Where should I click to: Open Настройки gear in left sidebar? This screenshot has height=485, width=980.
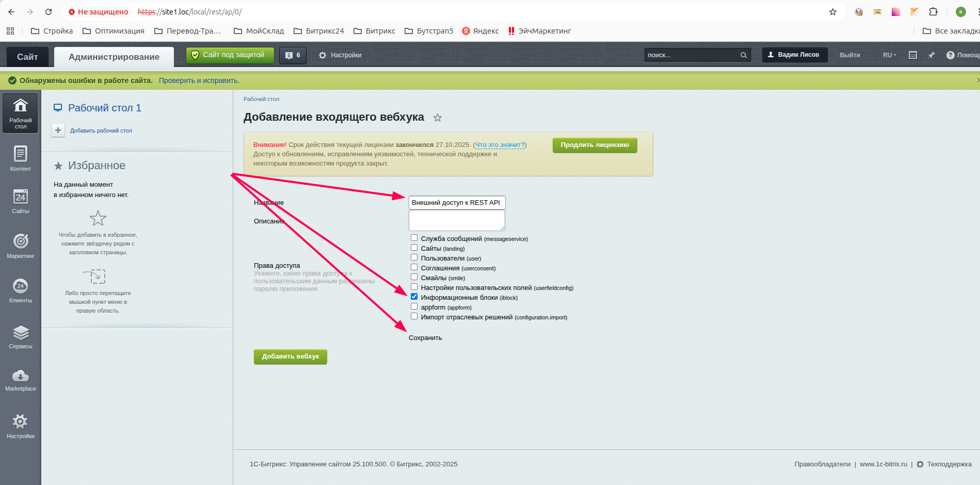(x=21, y=426)
